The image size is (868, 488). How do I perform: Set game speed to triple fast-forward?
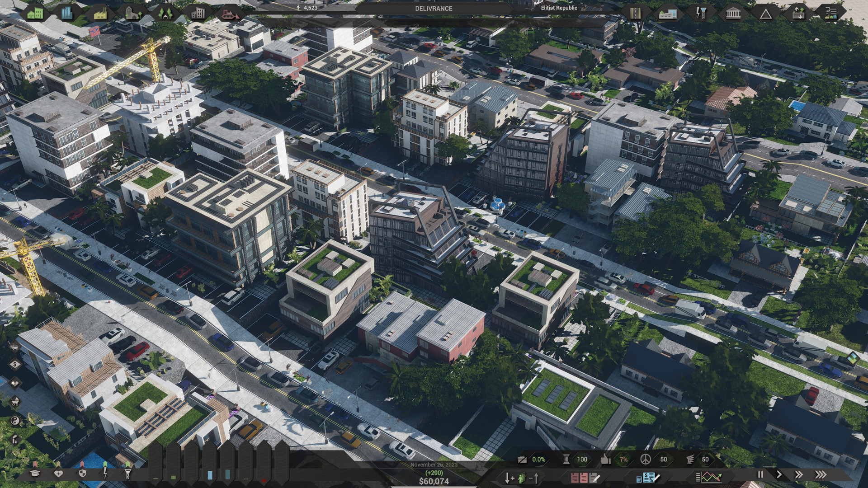(821, 474)
